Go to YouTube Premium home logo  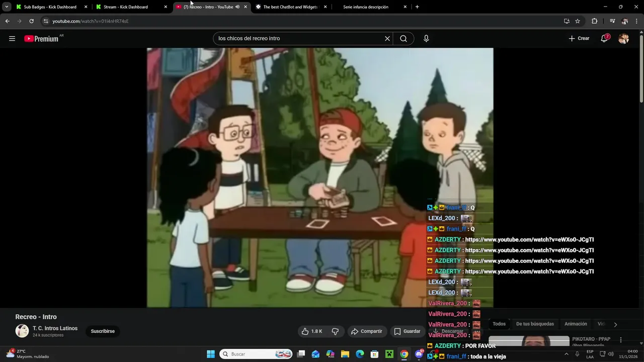click(41, 39)
